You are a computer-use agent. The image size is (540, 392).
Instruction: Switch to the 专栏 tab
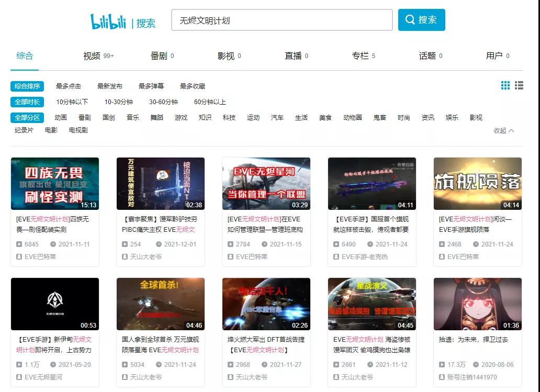coord(361,54)
